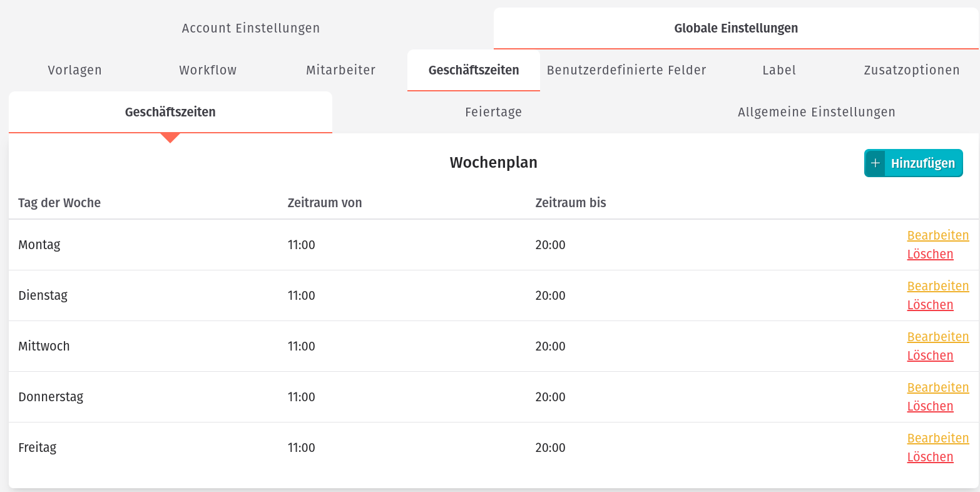Go to the Mitarbeiter tab
Screen dimensions: 980x492
coord(341,70)
